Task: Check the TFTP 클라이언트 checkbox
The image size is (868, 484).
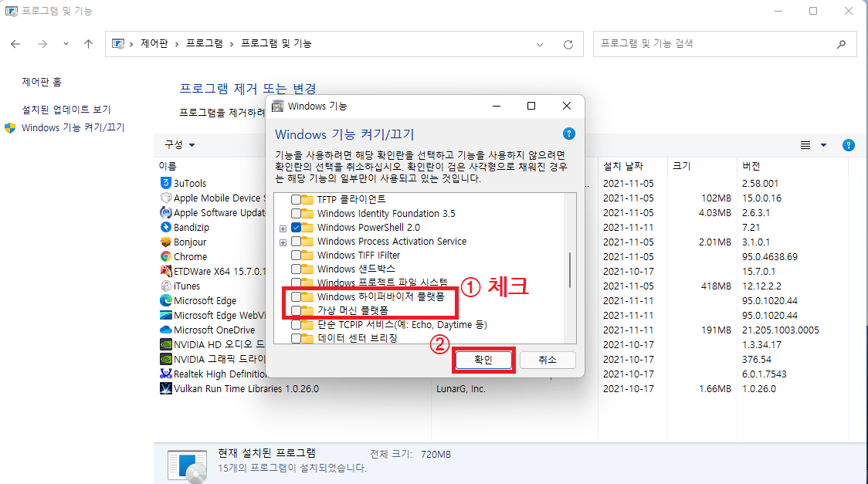Action: [297, 199]
